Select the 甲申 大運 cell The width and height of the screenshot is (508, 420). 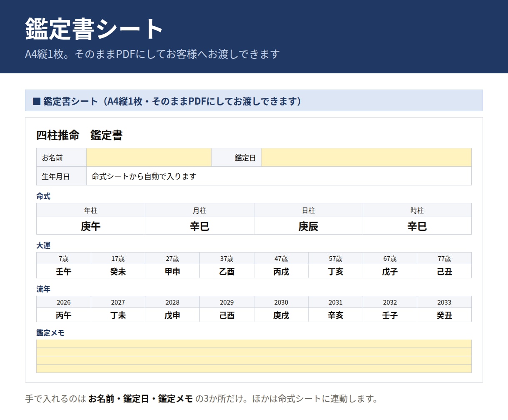172,271
